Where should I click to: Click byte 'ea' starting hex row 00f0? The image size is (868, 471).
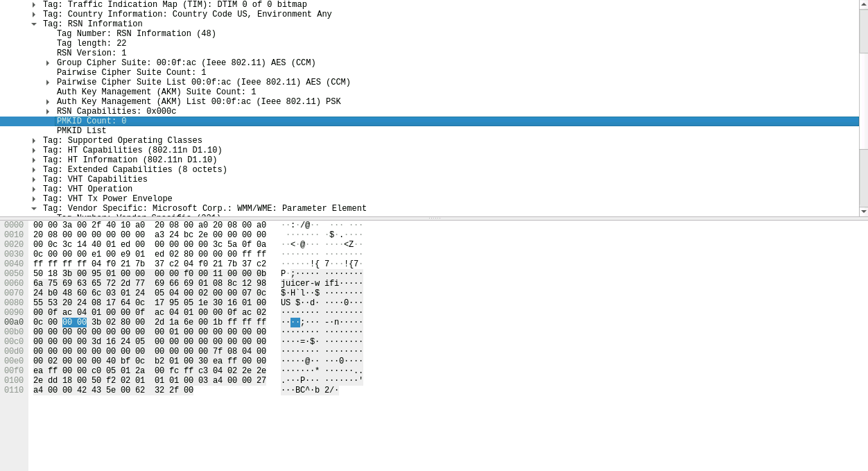click(x=38, y=370)
